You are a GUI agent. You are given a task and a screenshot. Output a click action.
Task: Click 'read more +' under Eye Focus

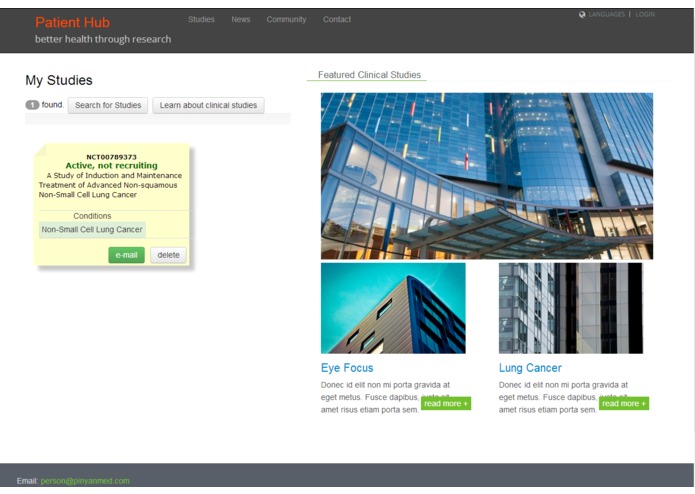coord(445,403)
